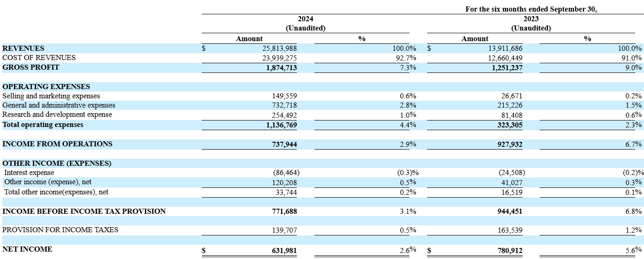Select the 2023 cost of revenues 12,660,449
The image size is (644, 259).
pos(505,58)
